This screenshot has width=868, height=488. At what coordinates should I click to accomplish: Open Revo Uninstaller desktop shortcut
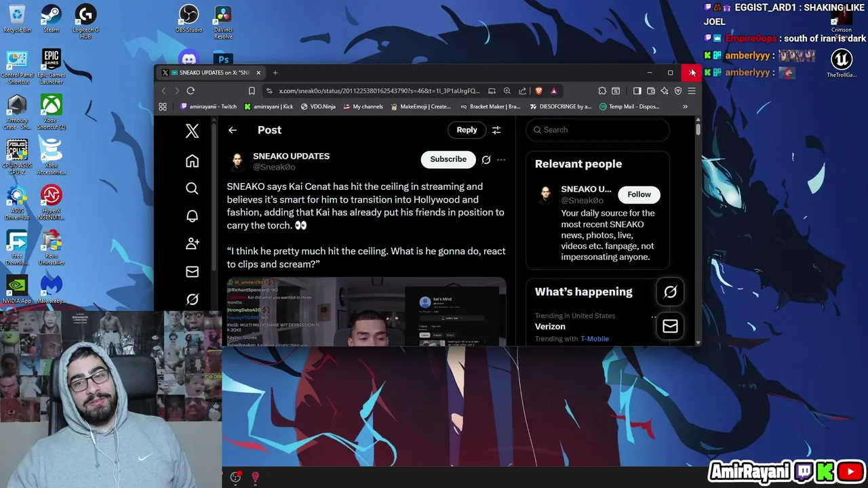point(51,248)
